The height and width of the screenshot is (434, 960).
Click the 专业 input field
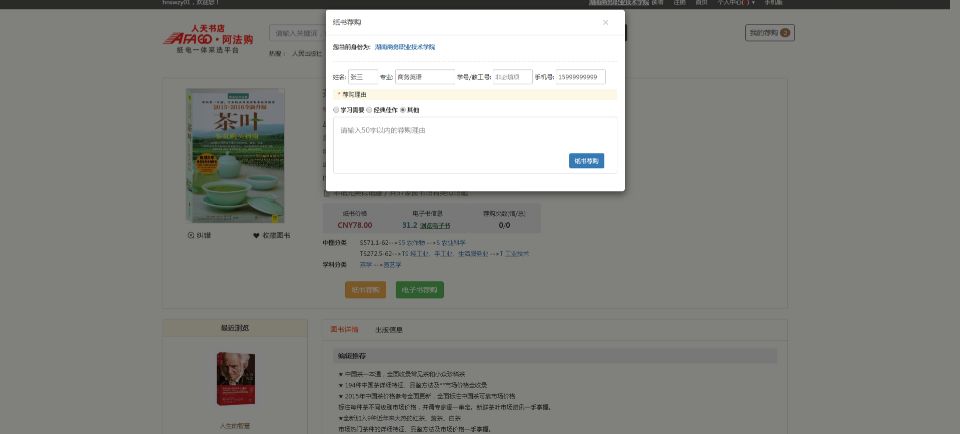coord(424,76)
